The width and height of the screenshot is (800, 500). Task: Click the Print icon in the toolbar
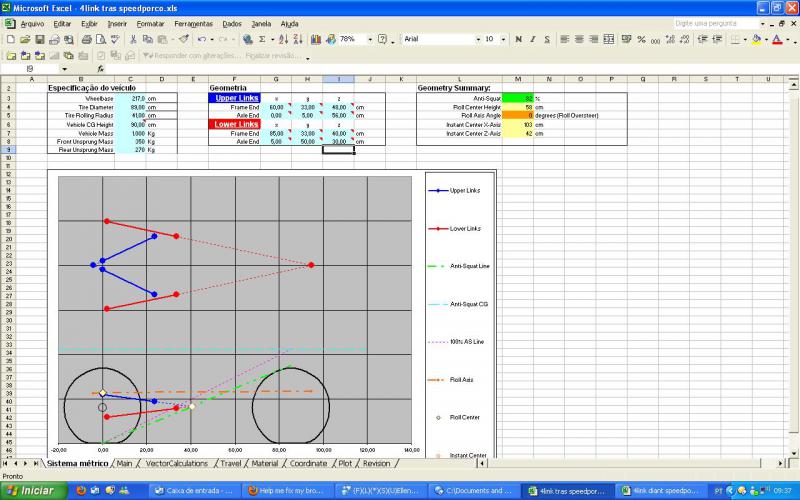(x=87, y=39)
